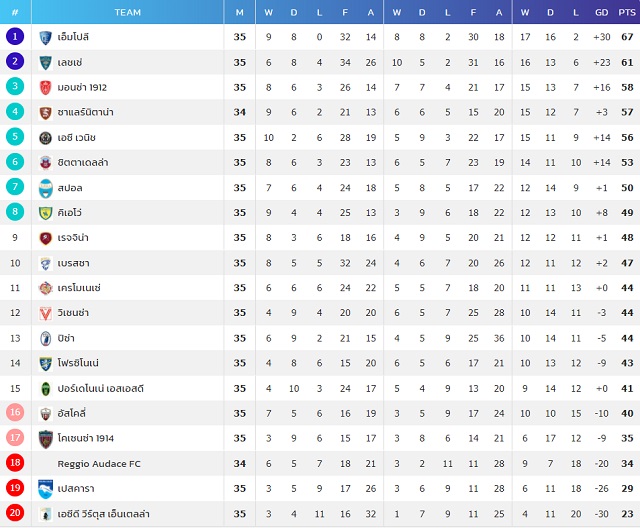Click the สปอล team crest icon
640x528 pixels.
tap(45, 189)
